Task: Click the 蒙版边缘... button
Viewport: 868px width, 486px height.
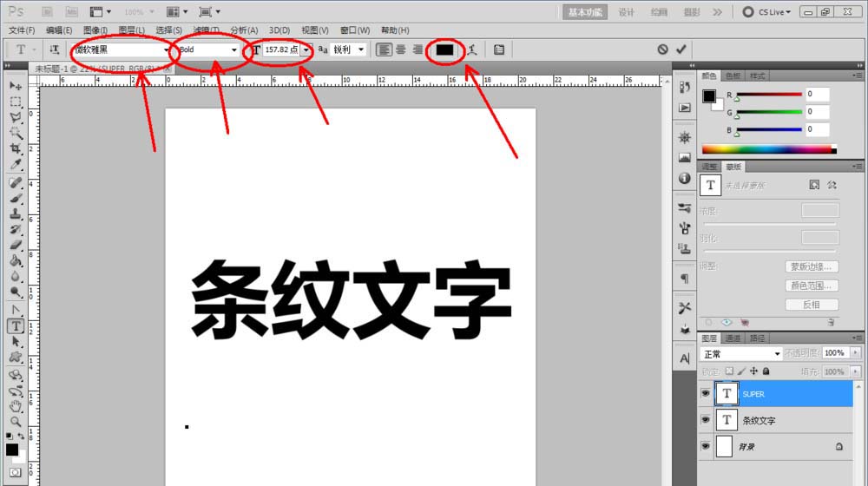Action: (x=812, y=266)
